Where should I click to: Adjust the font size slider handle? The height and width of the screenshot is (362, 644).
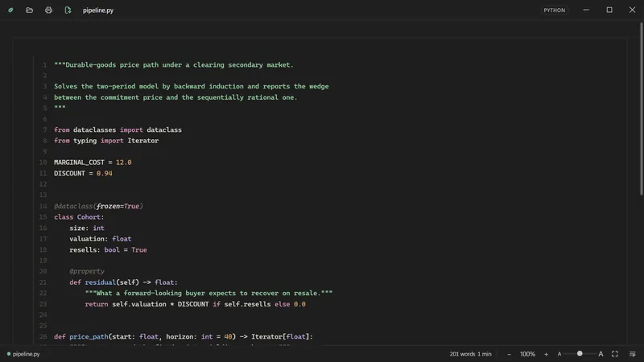click(x=580, y=354)
